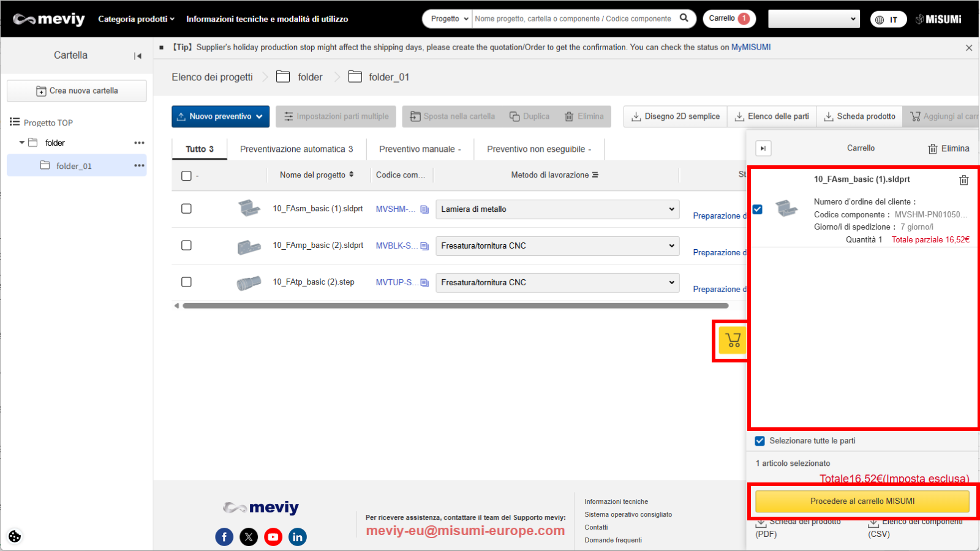The height and width of the screenshot is (551, 980).
Task: Delete 10_FAsm_basic item with trash icon
Action: pos(963,180)
